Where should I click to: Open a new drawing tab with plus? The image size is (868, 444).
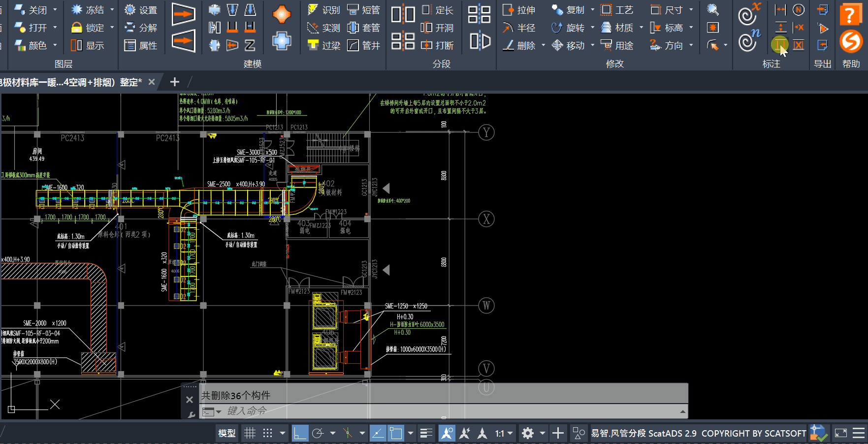pyautogui.click(x=174, y=82)
